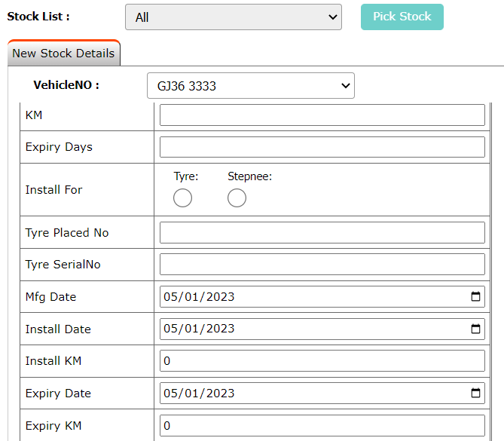Open the Install Date calendar picker icon
Screen dimensions: 504x441
tap(475, 329)
